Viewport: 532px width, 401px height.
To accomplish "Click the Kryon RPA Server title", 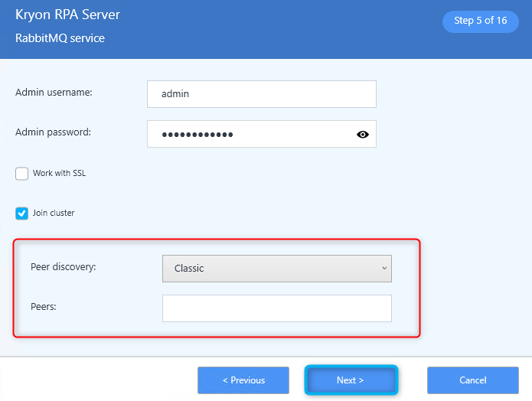I will 67,15.
